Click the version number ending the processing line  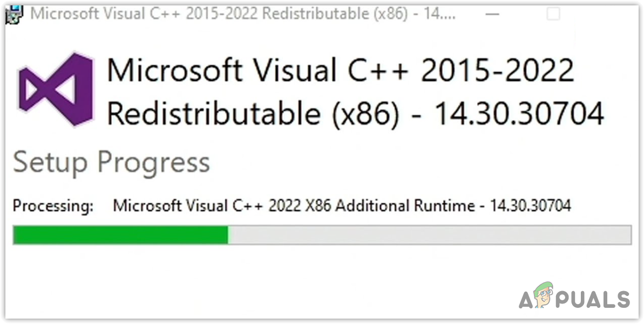[x=530, y=206]
